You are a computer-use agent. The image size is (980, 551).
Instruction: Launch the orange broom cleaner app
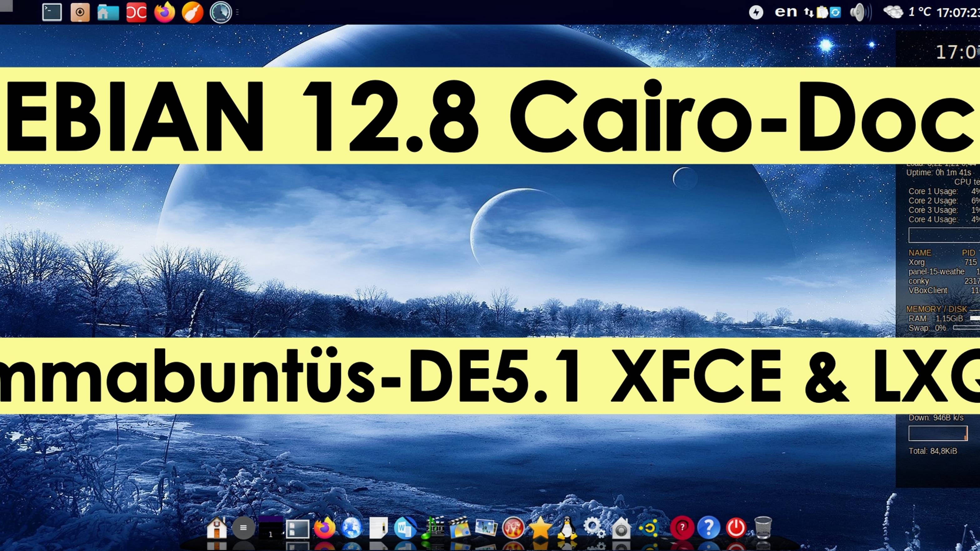(x=193, y=12)
